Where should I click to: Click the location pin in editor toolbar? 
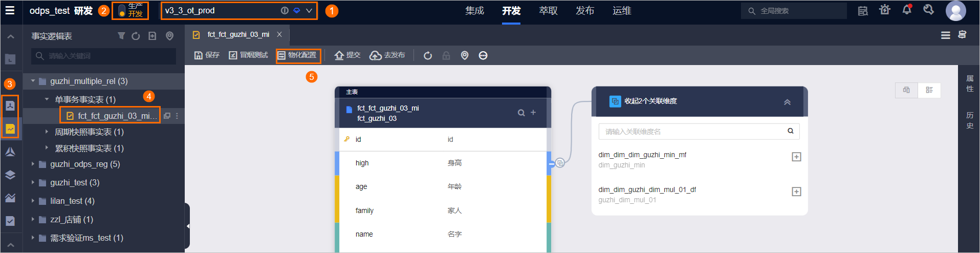[x=465, y=55]
